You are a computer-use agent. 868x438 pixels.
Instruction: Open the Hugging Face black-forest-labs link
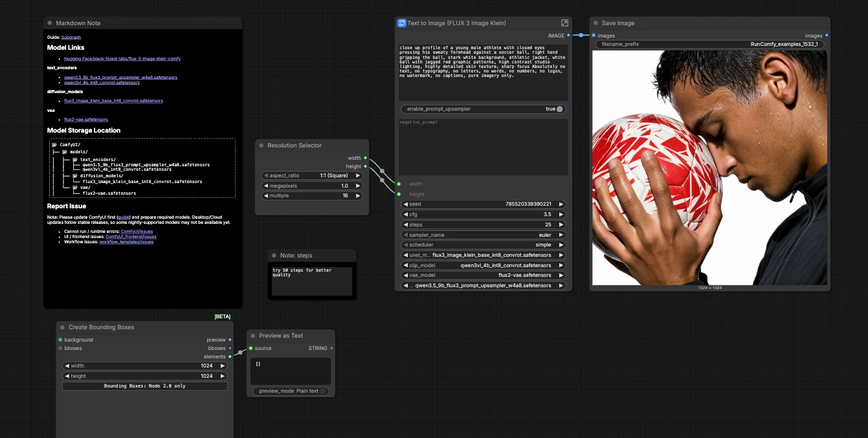pos(122,58)
